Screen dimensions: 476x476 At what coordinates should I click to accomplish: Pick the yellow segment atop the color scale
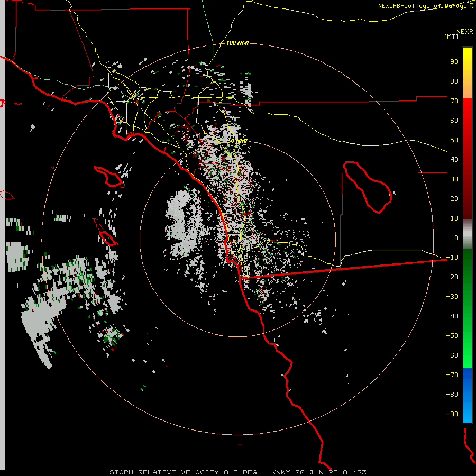pyautogui.click(x=467, y=58)
